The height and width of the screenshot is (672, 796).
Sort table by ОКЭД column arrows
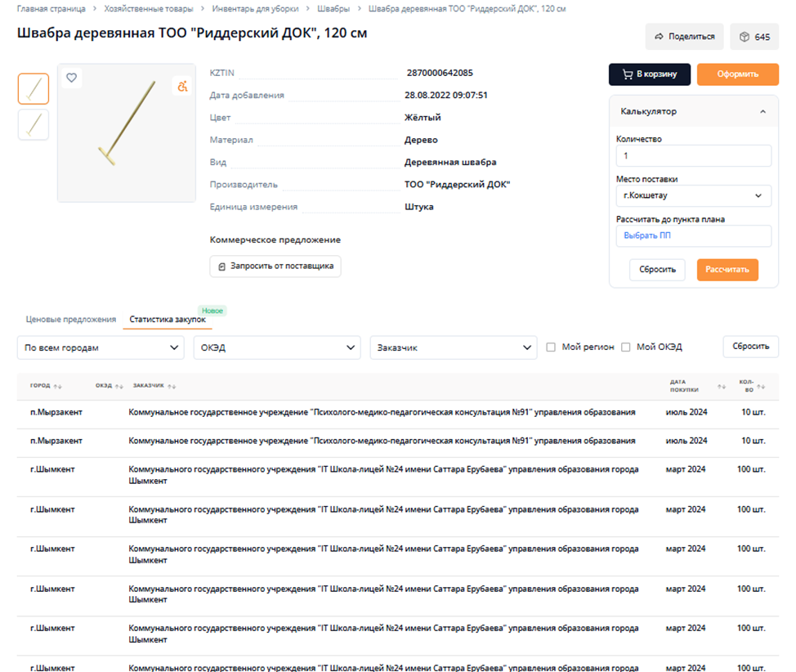point(119,386)
